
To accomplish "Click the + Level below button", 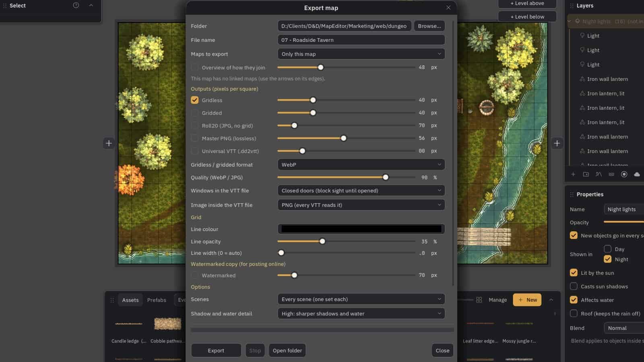I will 527,16.
